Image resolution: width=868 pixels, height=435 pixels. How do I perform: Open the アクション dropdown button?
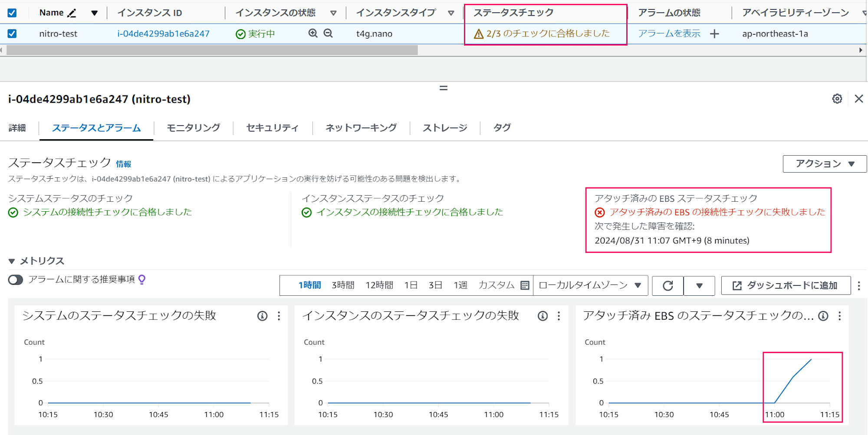click(x=825, y=164)
